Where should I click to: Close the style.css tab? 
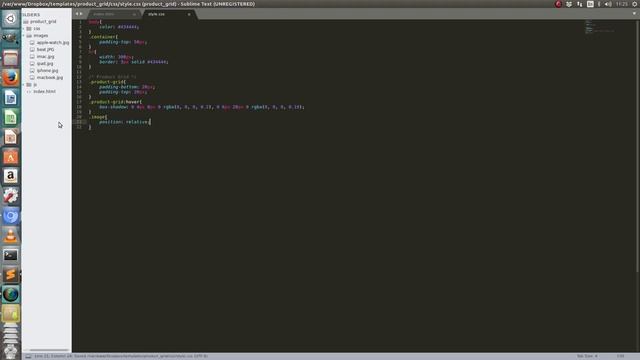(189, 14)
